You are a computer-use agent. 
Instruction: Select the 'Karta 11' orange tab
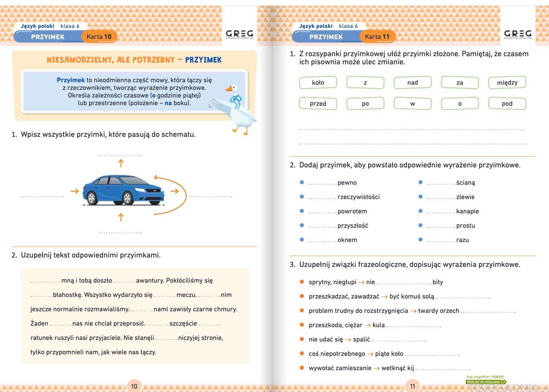[377, 37]
